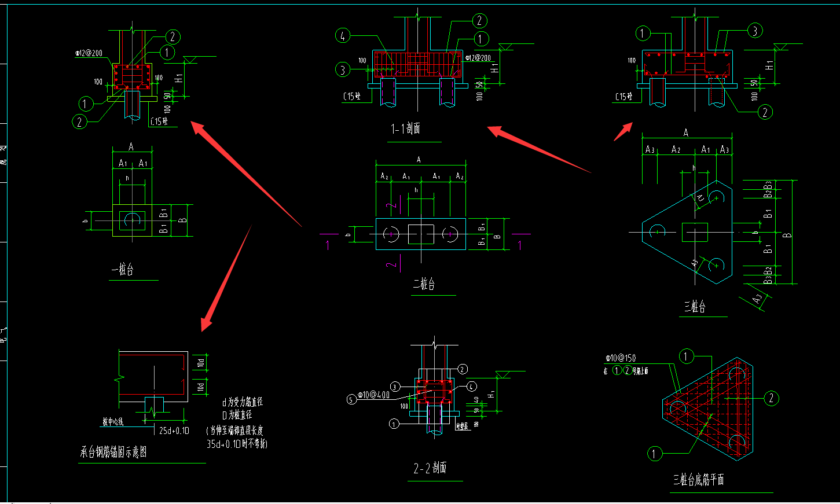Click circled bubble 4 in 1-1 section

(343, 36)
